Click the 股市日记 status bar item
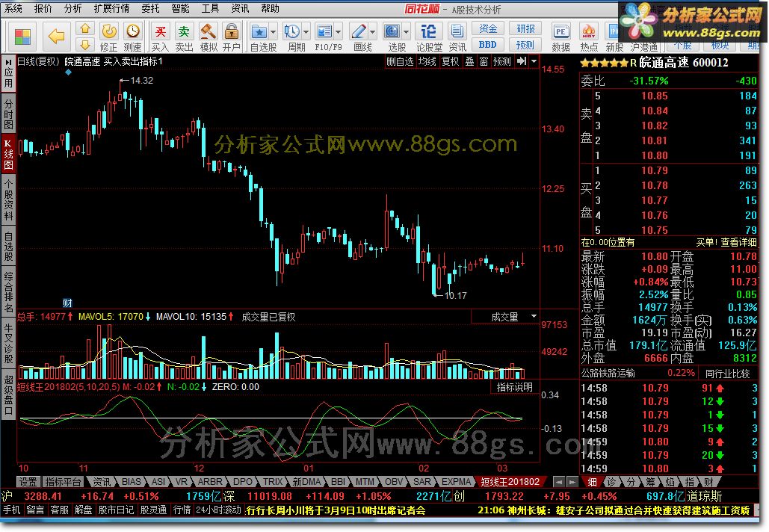Image resolution: width=769 pixels, height=532 pixels. [x=117, y=510]
